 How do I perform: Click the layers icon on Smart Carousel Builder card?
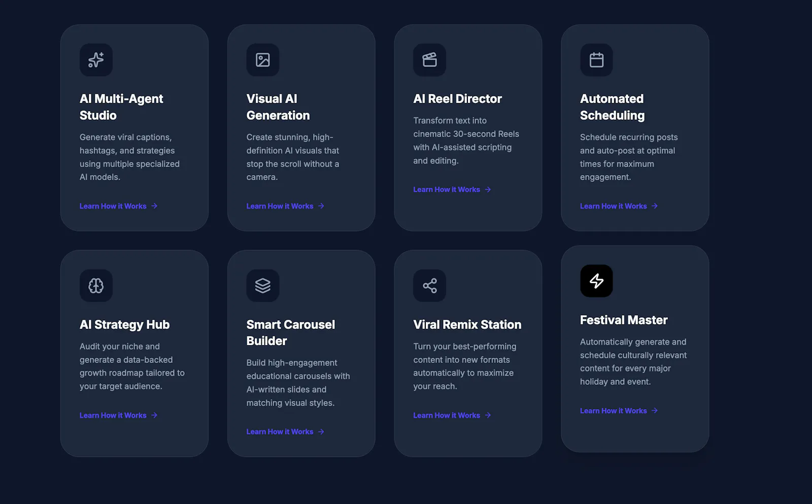tap(263, 286)
